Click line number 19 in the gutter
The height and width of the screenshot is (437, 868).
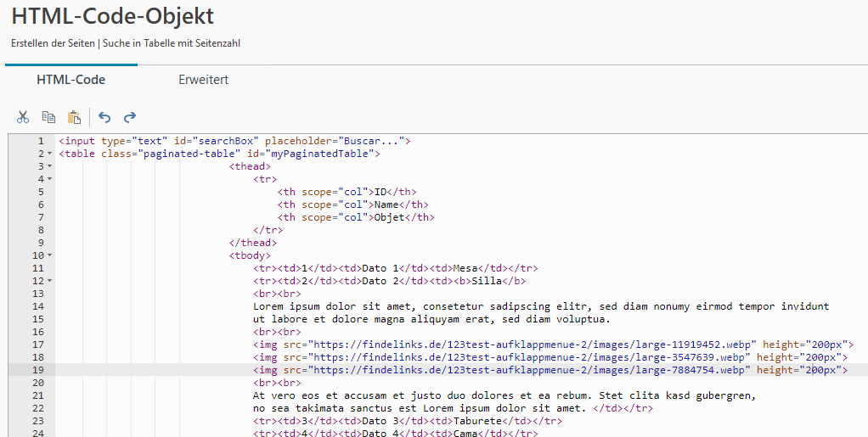click(37, 370)
